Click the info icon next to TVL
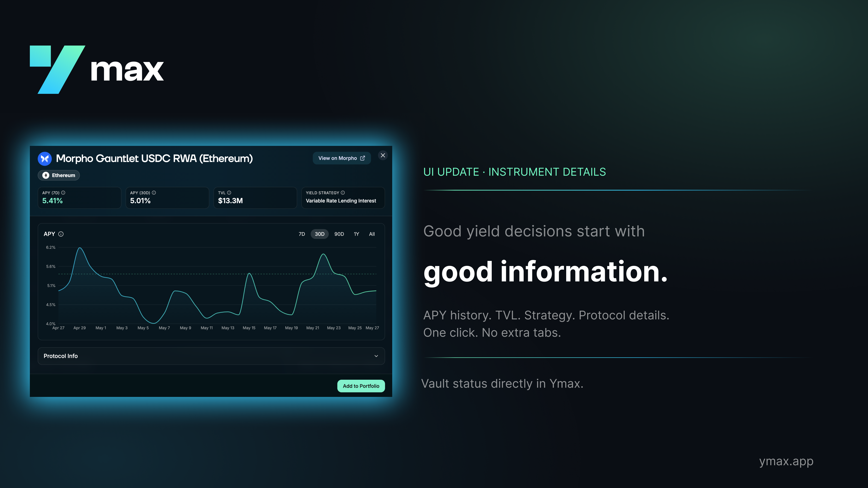 pyautogui.click(x=229, y=193)
